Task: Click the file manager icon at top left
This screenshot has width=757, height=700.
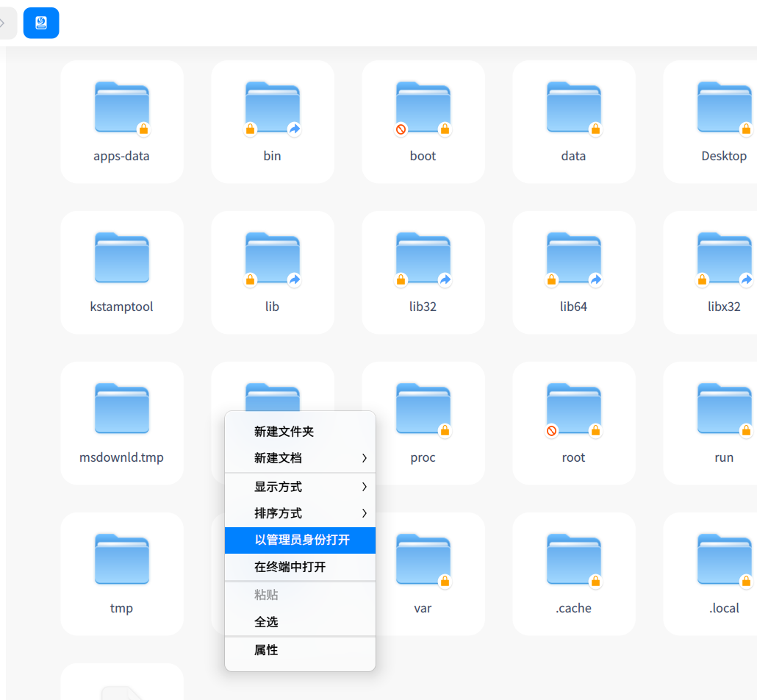Action: (x=41, y=23)
